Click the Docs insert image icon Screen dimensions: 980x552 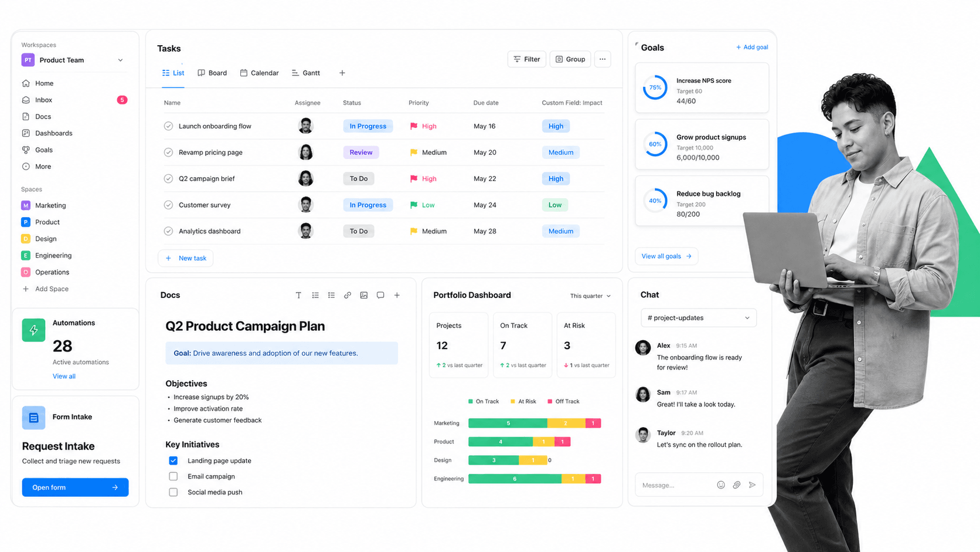pyautogui.click(x=364, y=295)
